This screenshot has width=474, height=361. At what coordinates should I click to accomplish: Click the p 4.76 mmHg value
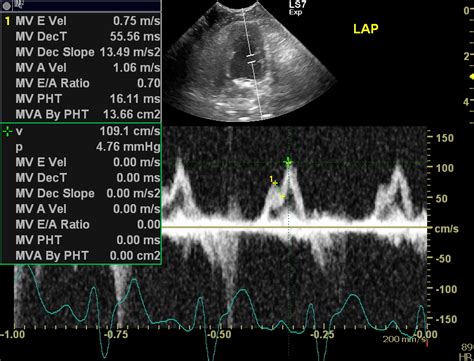pos(128,147)
